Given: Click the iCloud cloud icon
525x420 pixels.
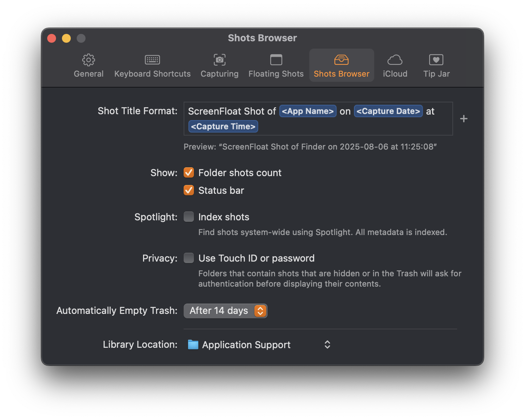Looking at the screenshot, I should coord(395,60).
